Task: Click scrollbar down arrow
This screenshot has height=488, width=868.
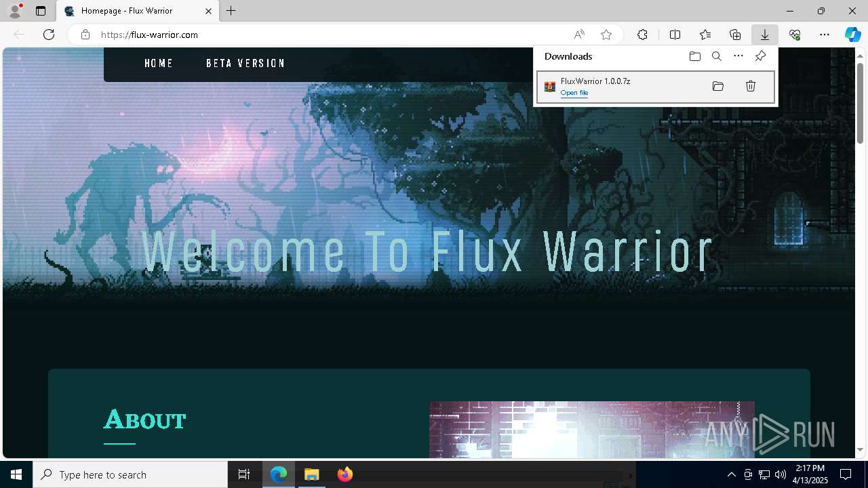Action: [861, 449]
